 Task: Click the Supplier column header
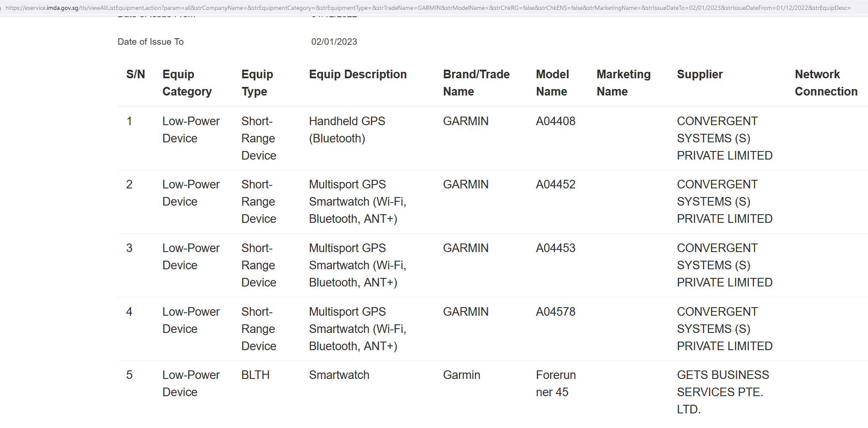tap(700, 74)
